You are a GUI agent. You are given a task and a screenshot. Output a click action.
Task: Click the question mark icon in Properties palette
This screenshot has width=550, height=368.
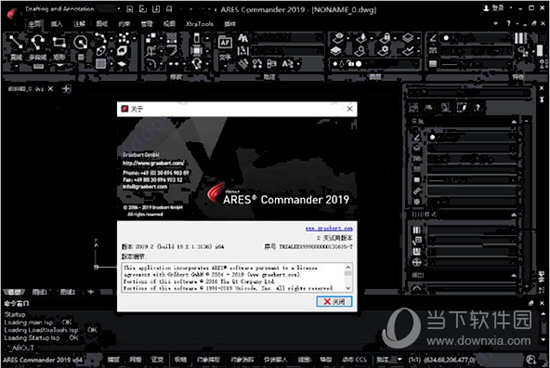pos(477,107)
